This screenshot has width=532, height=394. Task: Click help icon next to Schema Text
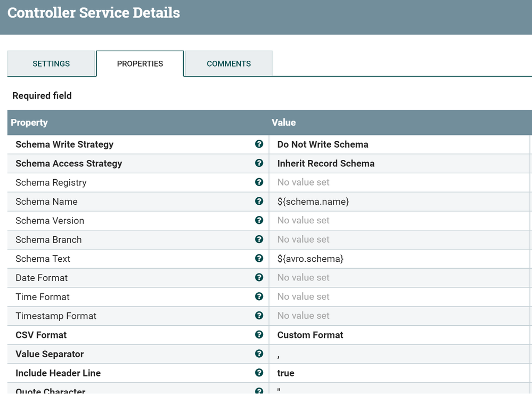[259, 259]
